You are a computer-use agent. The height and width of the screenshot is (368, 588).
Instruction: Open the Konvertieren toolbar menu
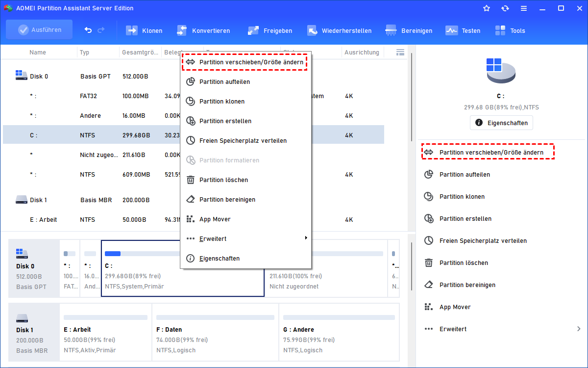click(x=203, y=30)
